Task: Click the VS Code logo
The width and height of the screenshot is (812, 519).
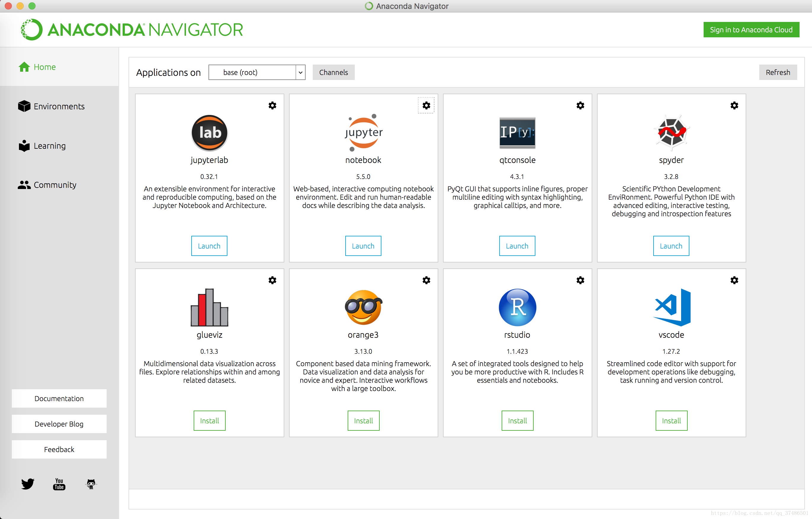Action: pyautogui.click(x=671, y=307)
